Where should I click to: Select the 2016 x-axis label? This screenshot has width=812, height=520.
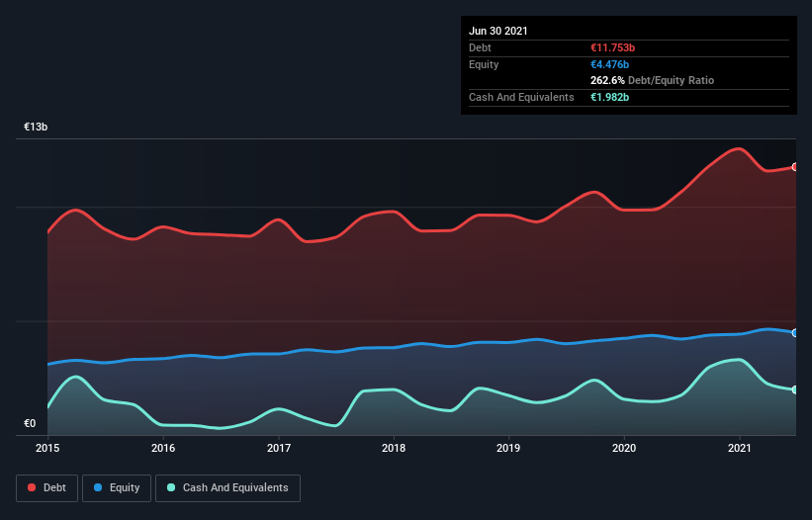(x=163, y=448)
